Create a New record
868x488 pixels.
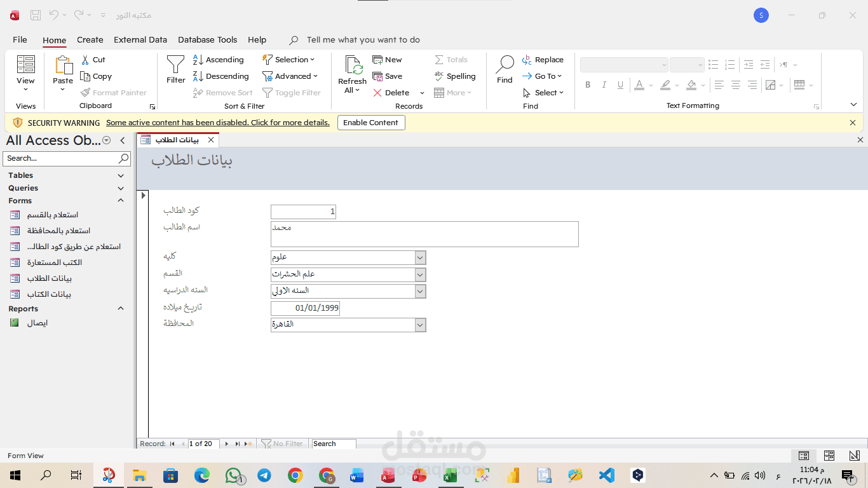point(387,60)
